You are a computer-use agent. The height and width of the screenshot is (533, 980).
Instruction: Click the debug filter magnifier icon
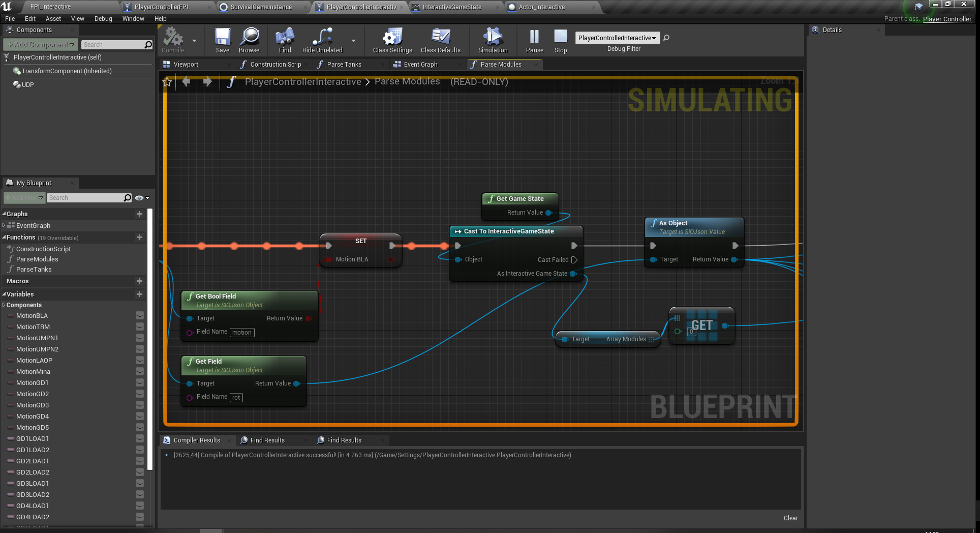pyautogui.click(x=666, y=38)
